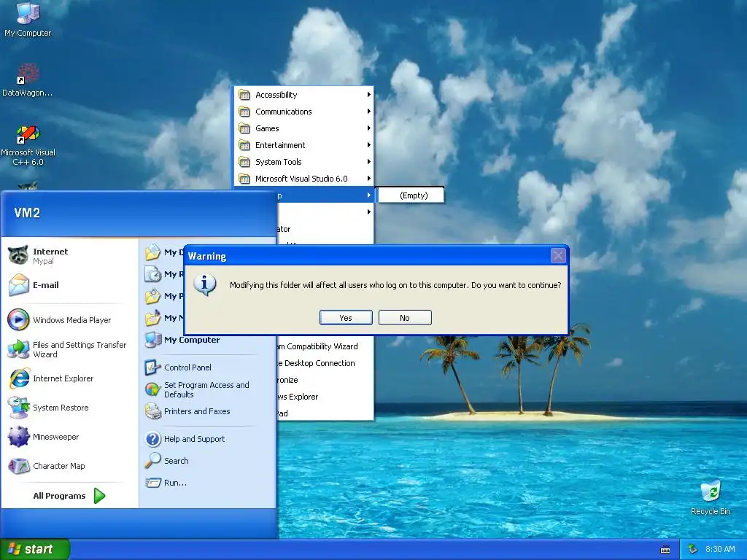Click the Accessibility folder icon
Viewport: 747px width, 560px height.
coord(244,95)
